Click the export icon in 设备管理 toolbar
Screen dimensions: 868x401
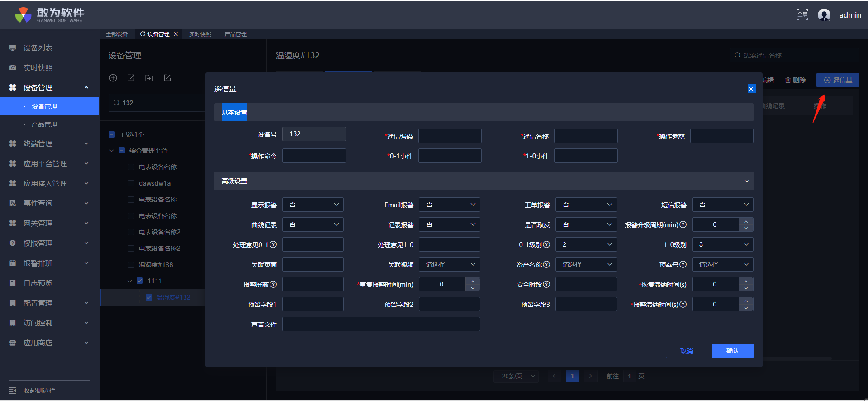pos(131,78)
